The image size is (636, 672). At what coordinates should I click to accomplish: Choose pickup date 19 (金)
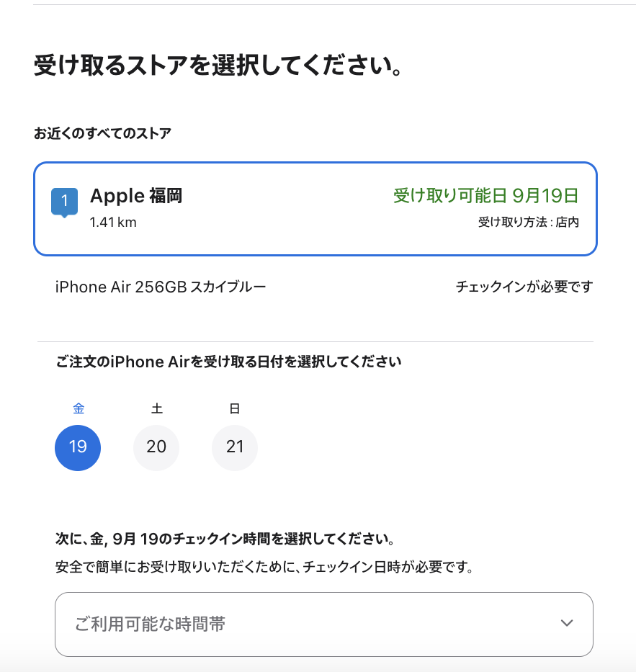coord(78,448)
